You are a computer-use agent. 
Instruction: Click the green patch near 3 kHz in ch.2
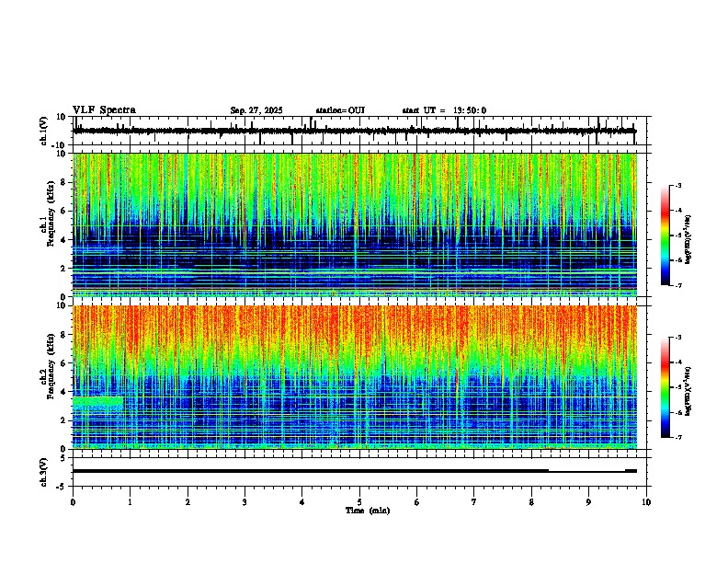pos(98,401)
